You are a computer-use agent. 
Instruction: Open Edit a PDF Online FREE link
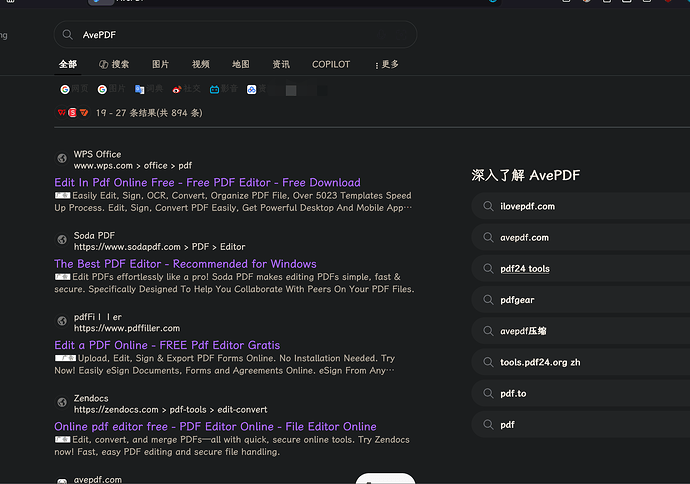click(x=167, y=345)
